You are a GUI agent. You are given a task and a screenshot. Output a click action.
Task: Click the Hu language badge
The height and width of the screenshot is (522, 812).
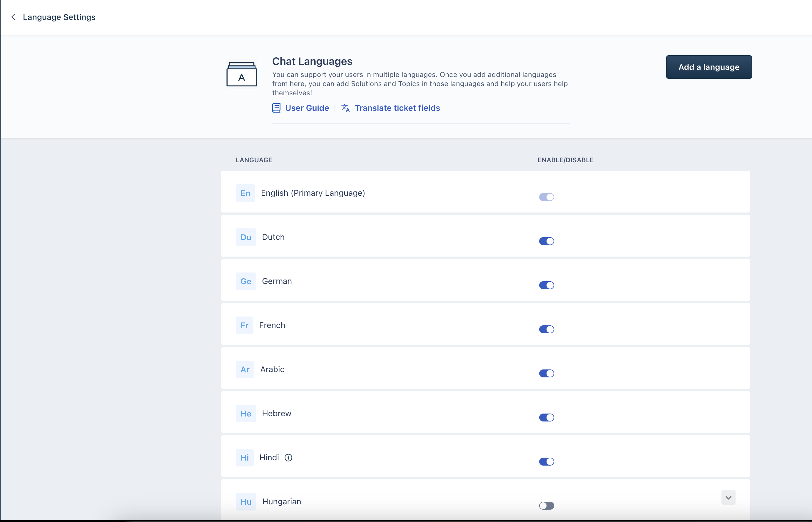245,502
